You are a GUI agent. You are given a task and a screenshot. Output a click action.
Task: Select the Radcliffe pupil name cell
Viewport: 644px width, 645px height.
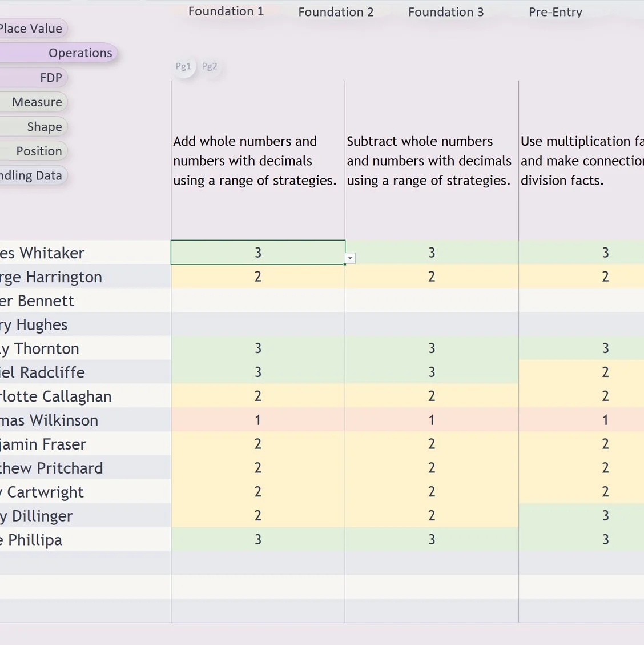(85, 372)
